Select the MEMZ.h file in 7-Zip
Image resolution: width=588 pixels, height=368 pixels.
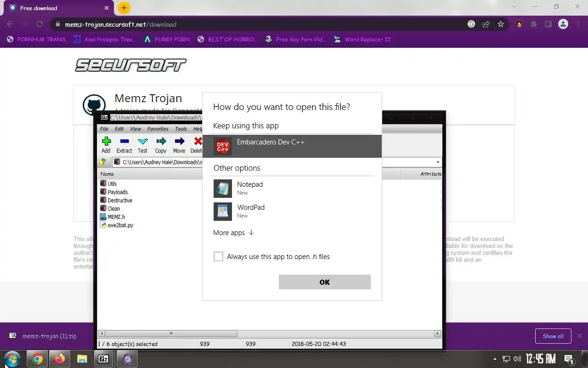click(x=113, y=217)
